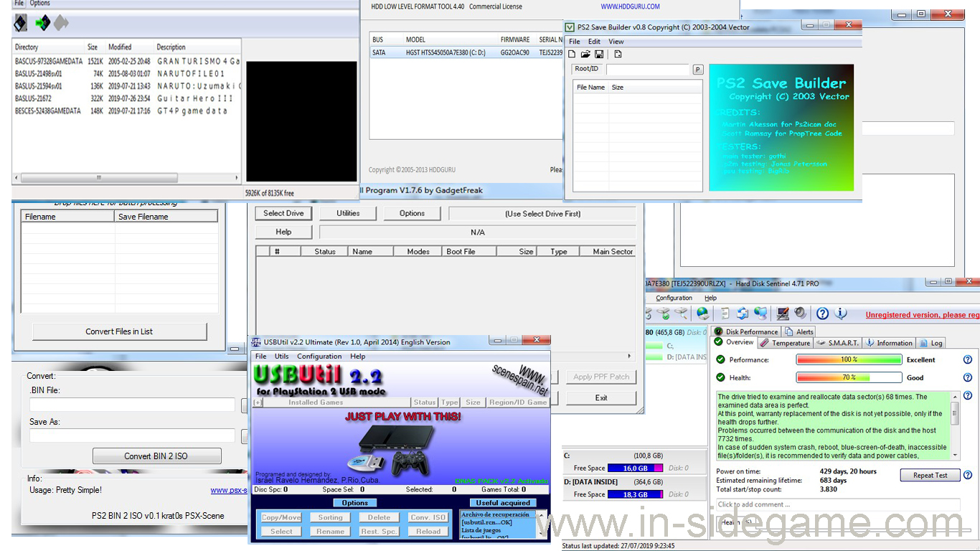980x551 pixels.
Task: Click the Select Drive button
Action: (284, 213)
